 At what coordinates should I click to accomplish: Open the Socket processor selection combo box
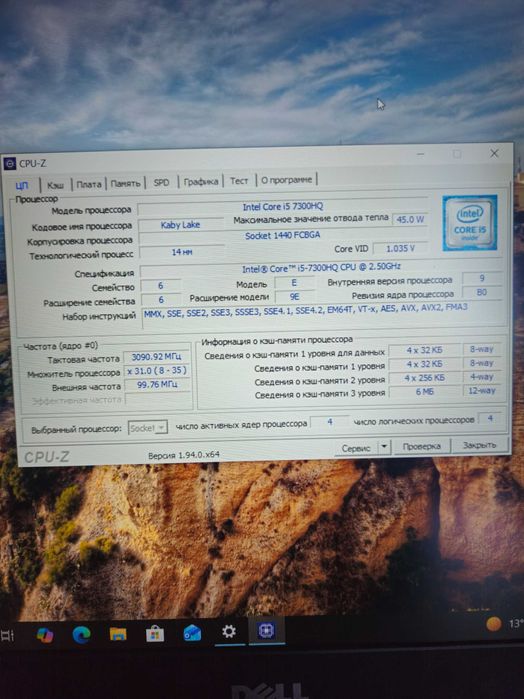(148, 428)
